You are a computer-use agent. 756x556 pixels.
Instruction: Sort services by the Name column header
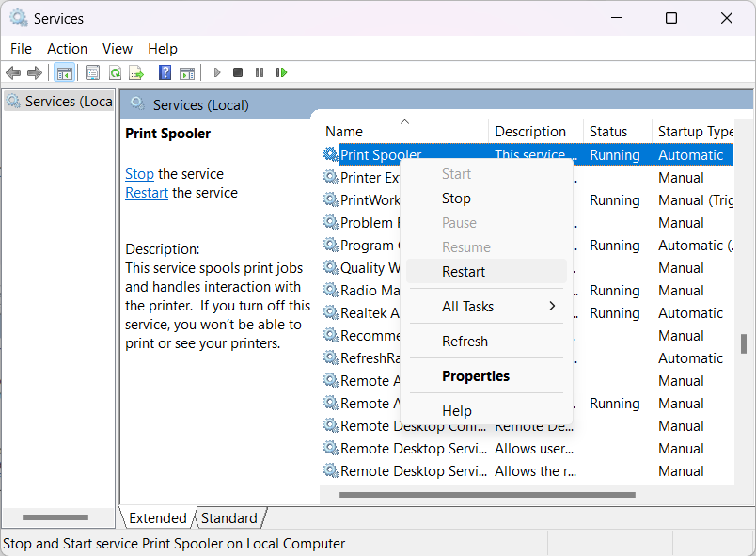click(404, 131)
